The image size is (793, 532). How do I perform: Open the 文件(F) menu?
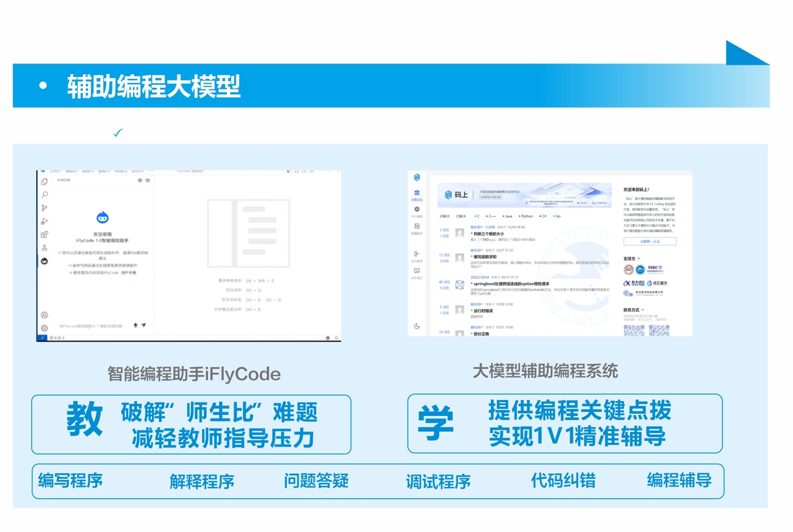click(56, 171)
